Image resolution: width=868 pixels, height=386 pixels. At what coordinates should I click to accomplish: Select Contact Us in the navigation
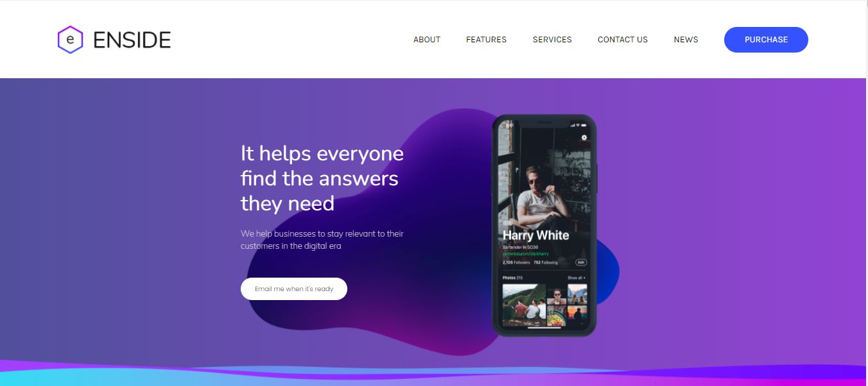click(x=623, y=40)
